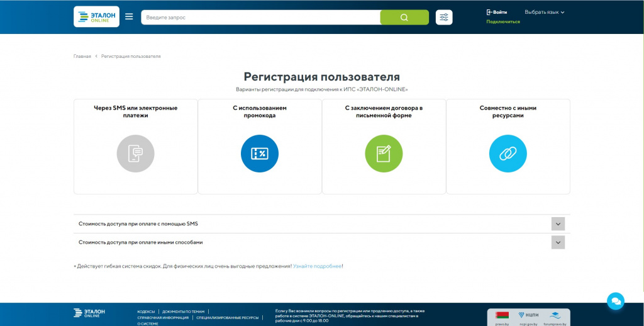Click the forumpravo.by logo
This screenshot has height=326, width=644.
(x=555, y=315)
